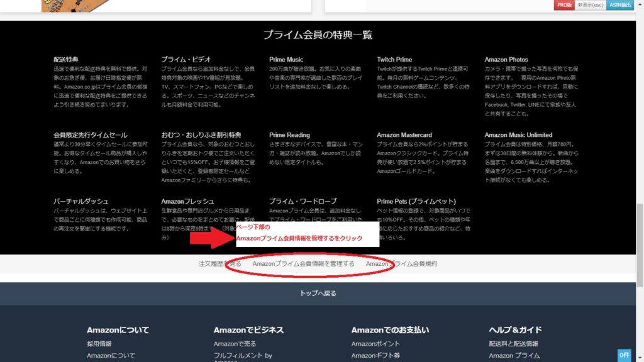Click the product thumbnail image at top
The width and height of the screenshot is (644, 362).
[x=76, y=6]
